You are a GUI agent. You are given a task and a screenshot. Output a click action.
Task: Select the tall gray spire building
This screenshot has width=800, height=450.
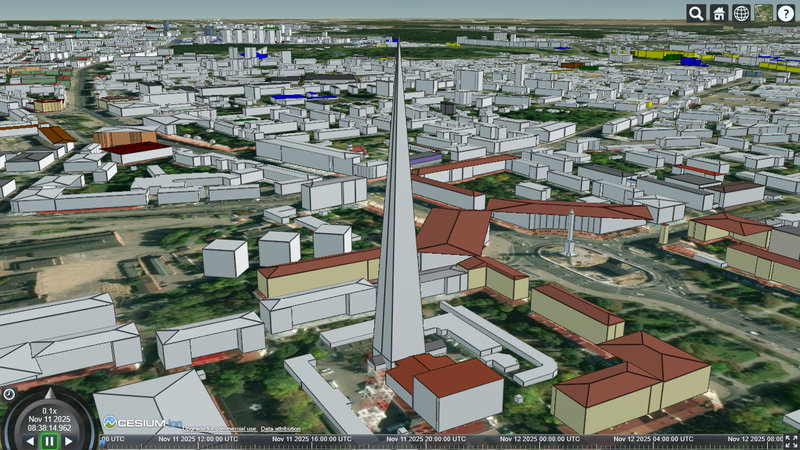tap(398, 250)
